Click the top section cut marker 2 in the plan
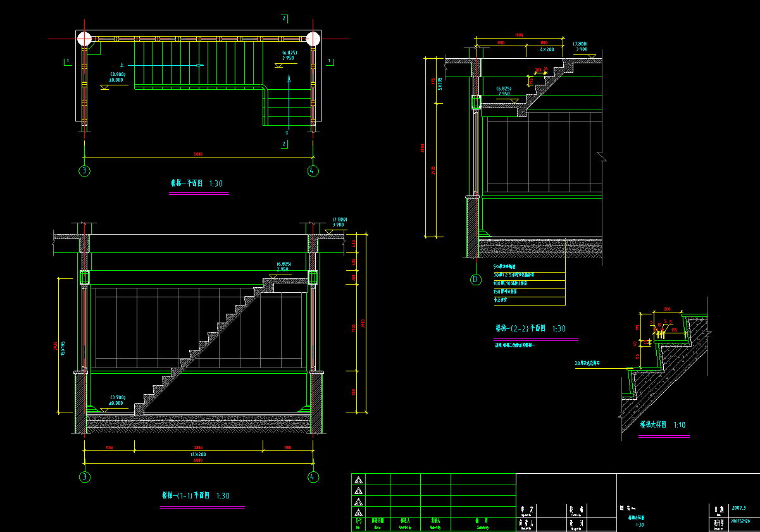 point(285,18)
